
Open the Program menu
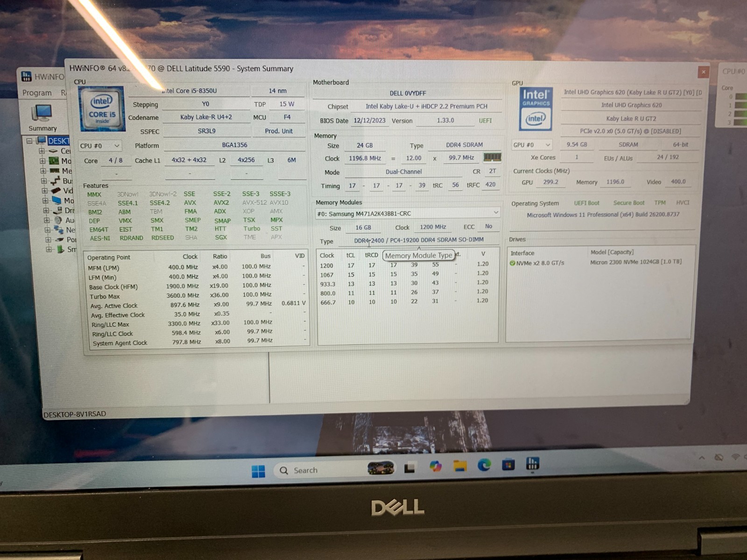37,92
